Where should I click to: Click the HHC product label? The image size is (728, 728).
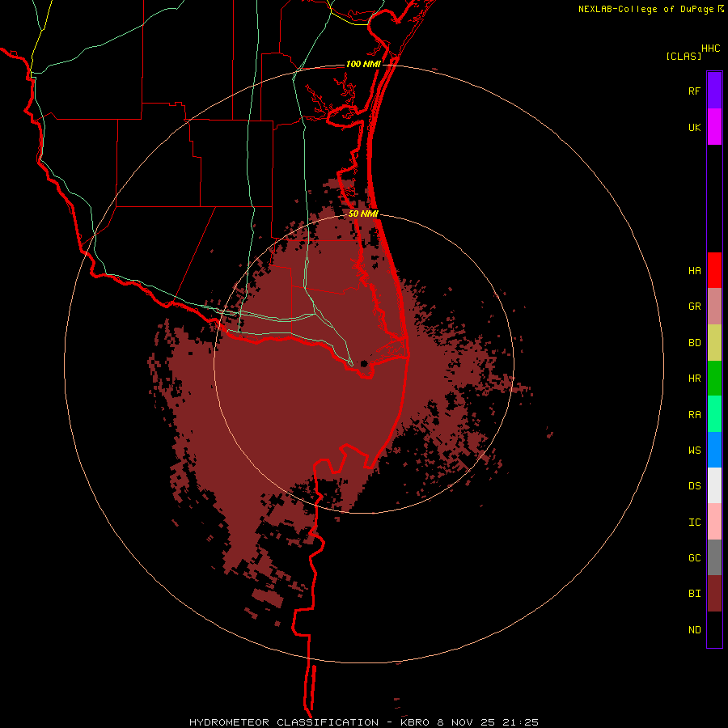(x=711, y=49)
